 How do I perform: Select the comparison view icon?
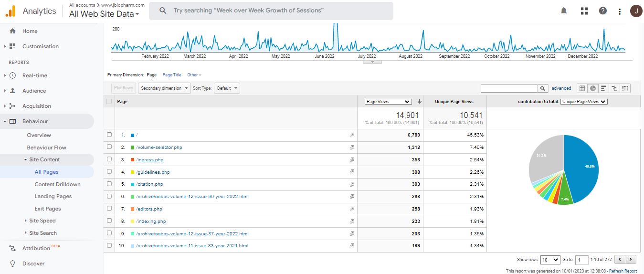pos(614,88)
